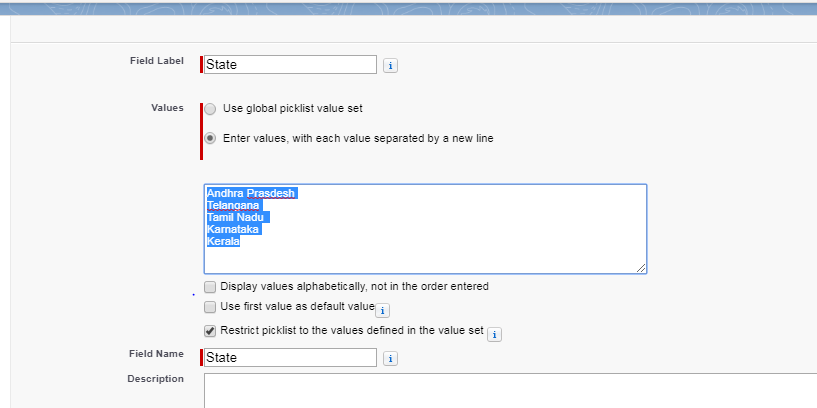
Task: Click the Field Label text box
Action: tap(290, 65)
